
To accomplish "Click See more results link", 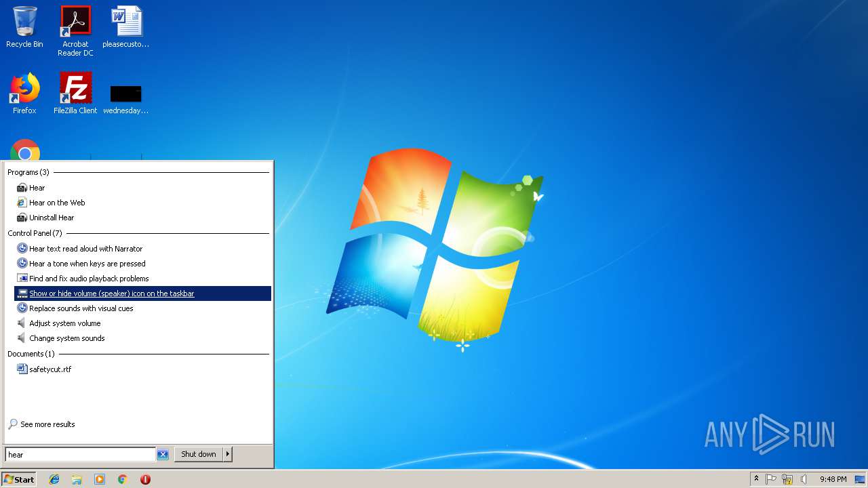I will click(47, 424).
